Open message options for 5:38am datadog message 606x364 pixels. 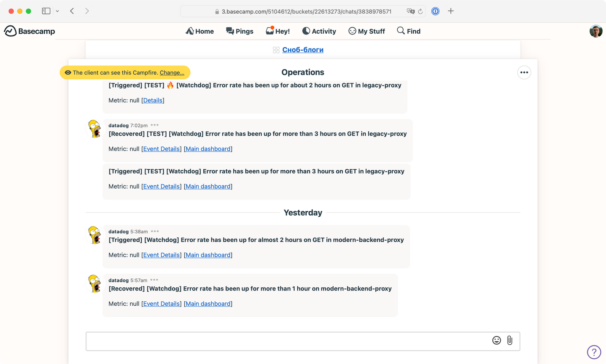[155, 231]
